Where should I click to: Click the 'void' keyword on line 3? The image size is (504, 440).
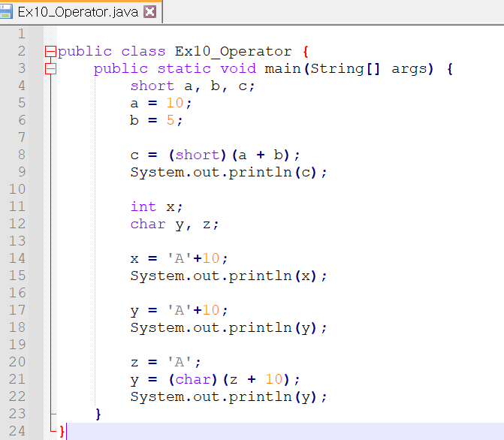pyautogui.click(x=238, y=69)
